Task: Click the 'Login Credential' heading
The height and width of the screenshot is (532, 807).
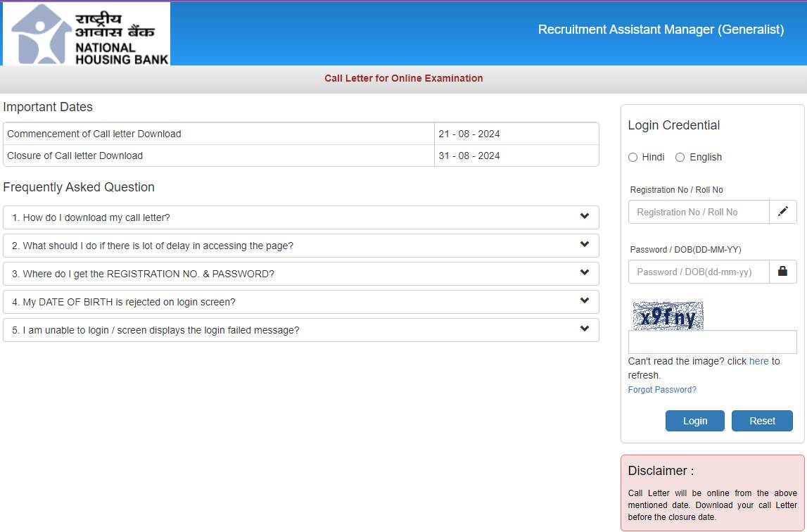Action: pos(674,125)
